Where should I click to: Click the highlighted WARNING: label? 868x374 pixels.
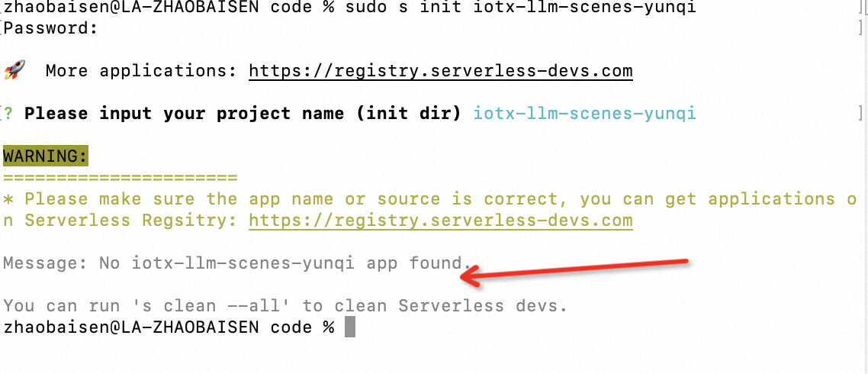[46, 156]
